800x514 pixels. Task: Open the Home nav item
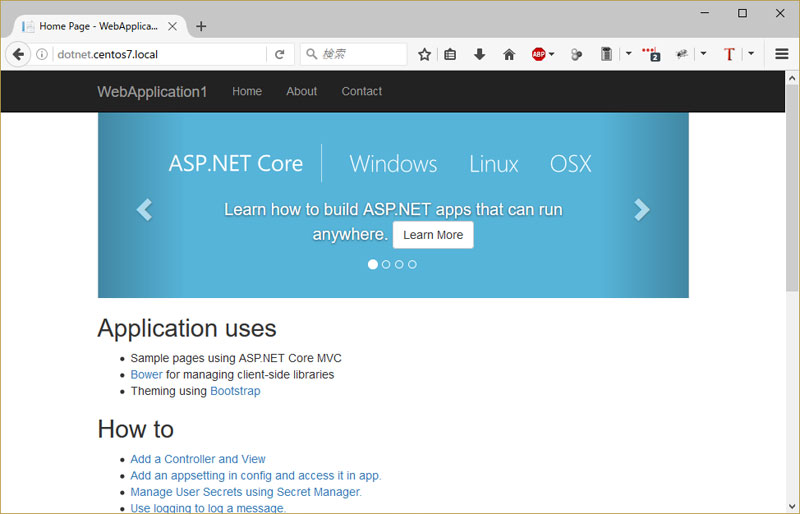pyautogui.click(x=247, y=91)
